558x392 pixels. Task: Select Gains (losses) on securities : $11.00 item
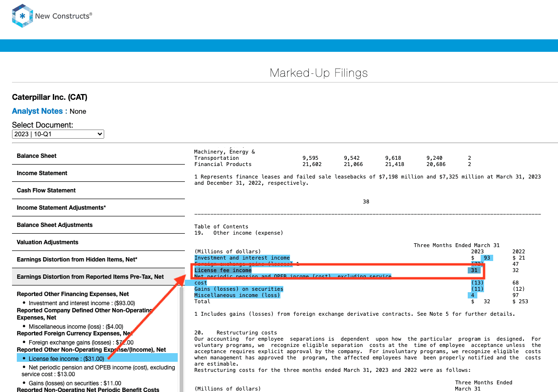click(x=75, y=383)
